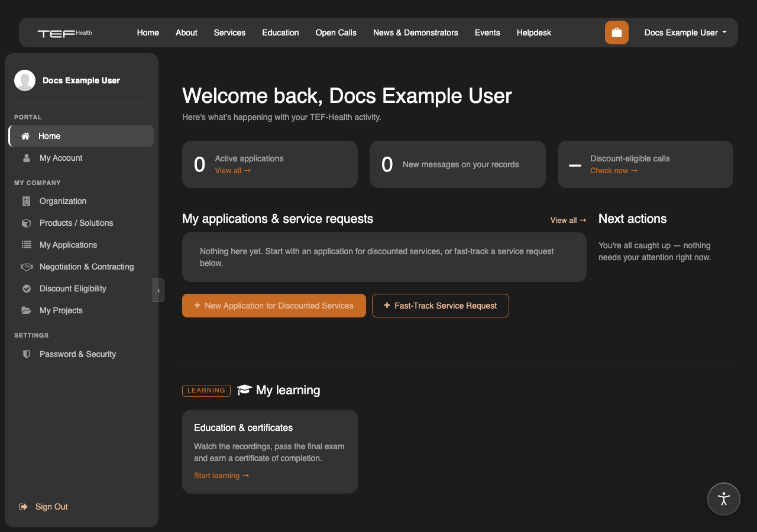Select Products / Solutions in the sidebar
Image resolution: width=757 pixels, height=532 pixels.
point(81,223)
